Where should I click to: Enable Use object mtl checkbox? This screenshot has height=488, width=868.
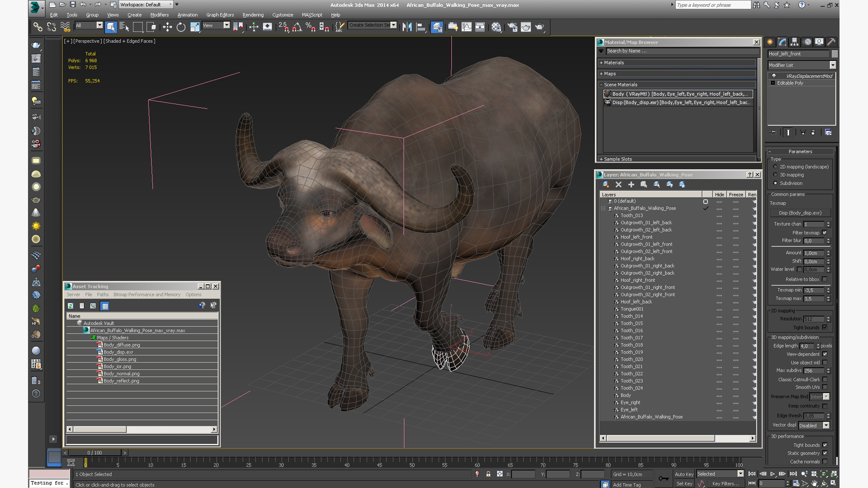click(x=825, y=362)
